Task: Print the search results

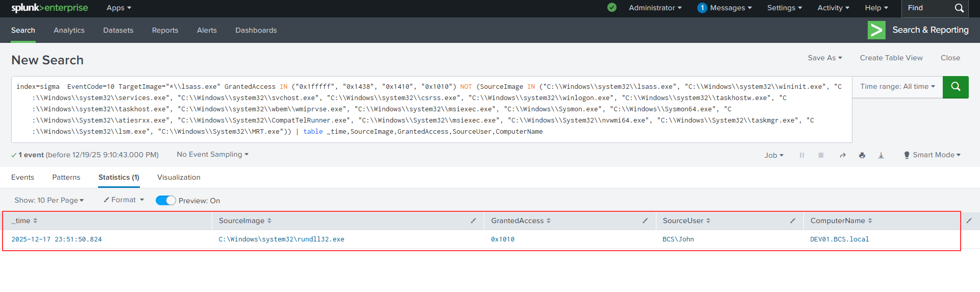Action: (862, 155)
